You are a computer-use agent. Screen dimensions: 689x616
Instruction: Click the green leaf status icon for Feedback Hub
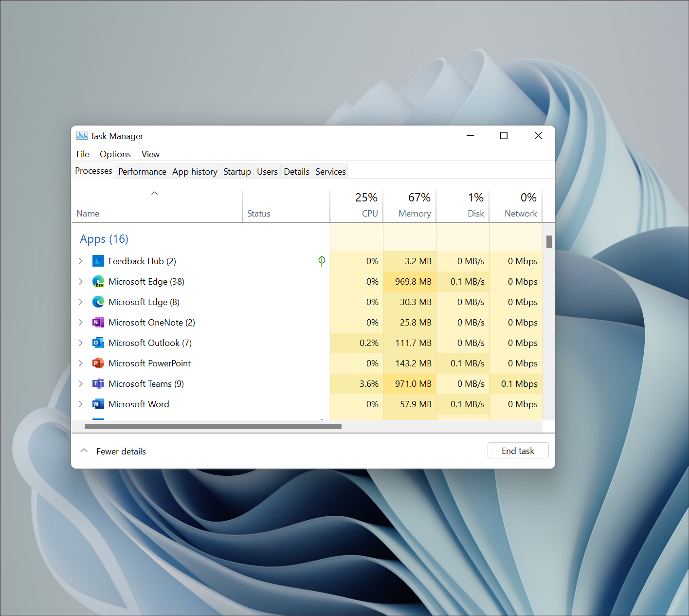pos(322,261)
